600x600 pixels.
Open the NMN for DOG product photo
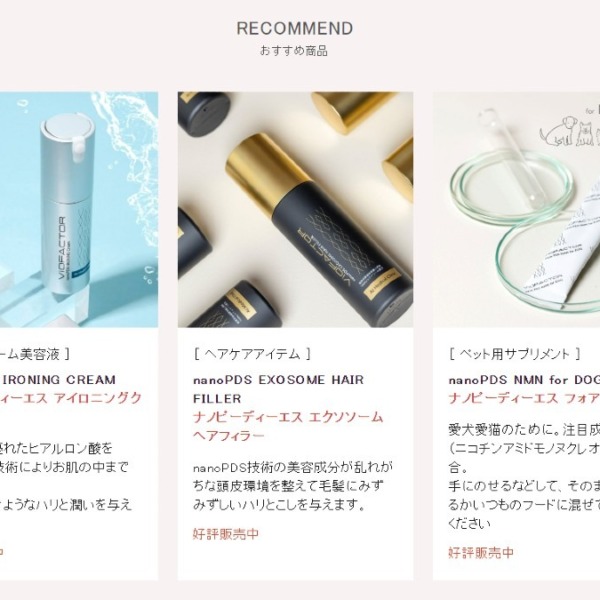[517, 209]
